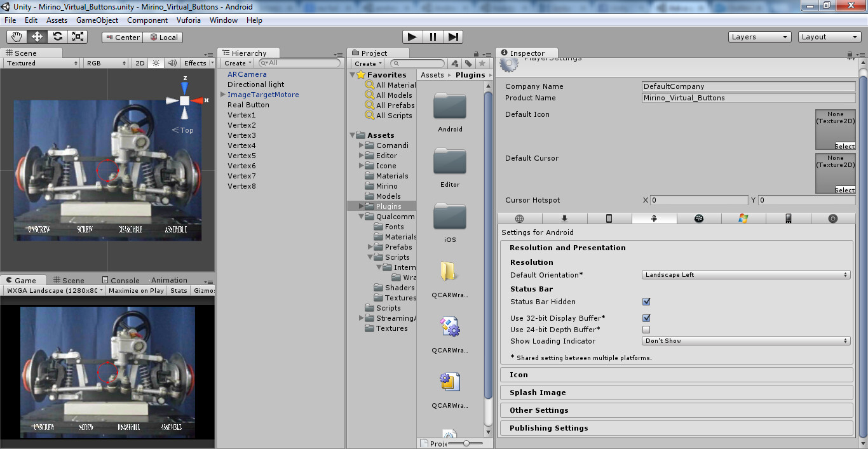Image resolution: width=868 pixels, height=449 pixels.
Task: Open the GameObject menu
Action: point(97,20)
